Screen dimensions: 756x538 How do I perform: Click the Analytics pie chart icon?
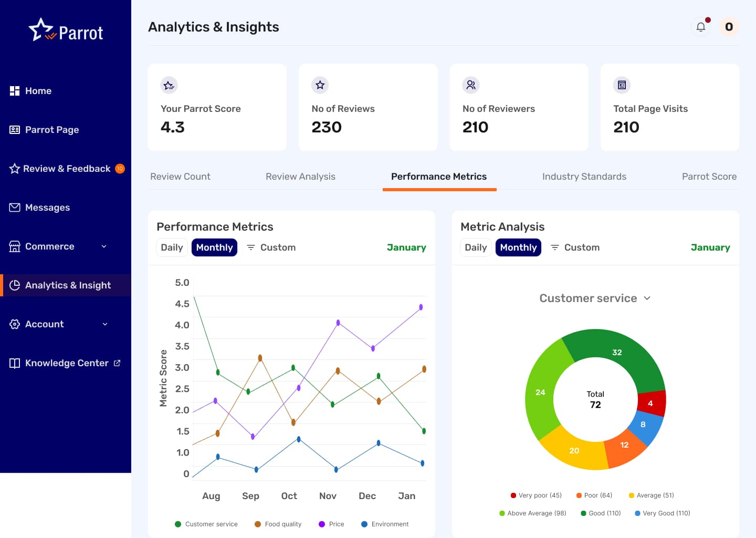point(15,285)
